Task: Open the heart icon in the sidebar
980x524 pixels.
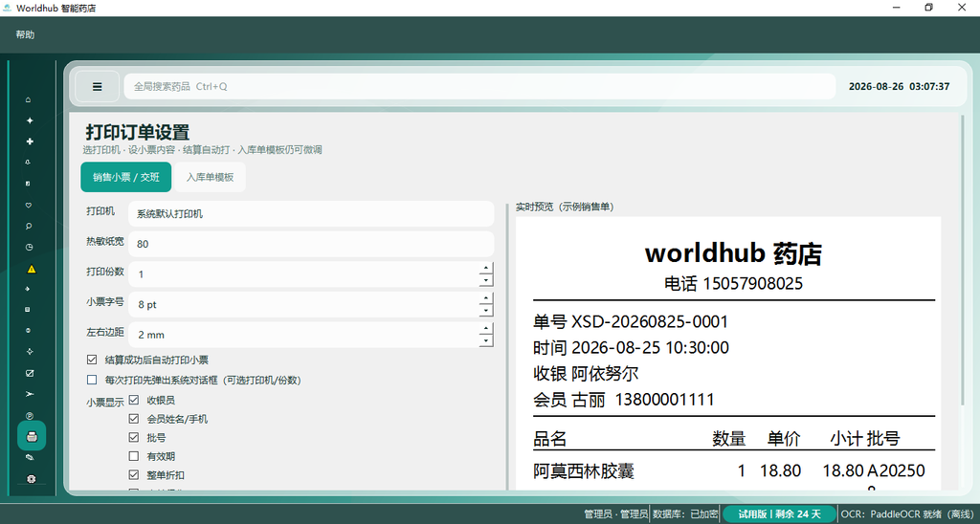Action: (29, 205)
